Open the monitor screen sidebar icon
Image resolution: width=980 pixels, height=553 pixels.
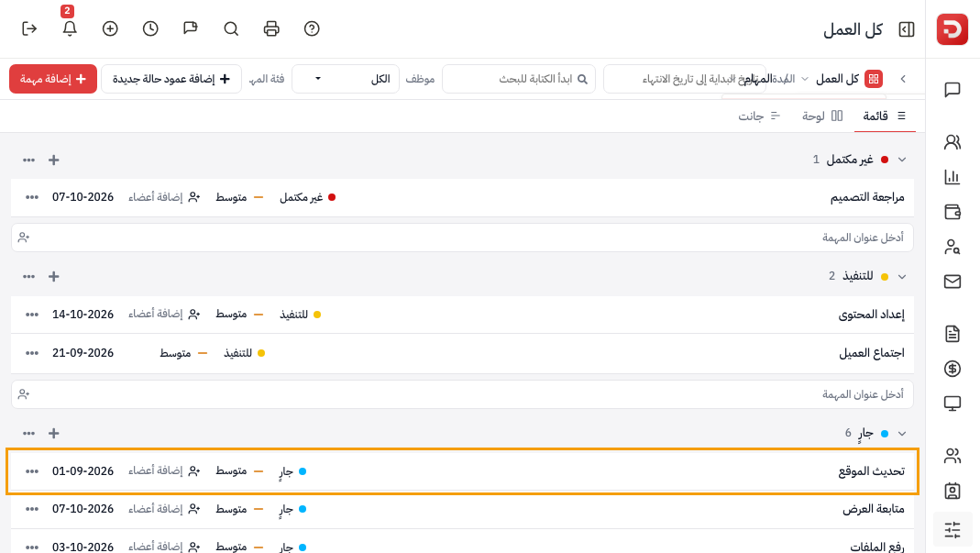pyautogui.click(x=952, y=404)
